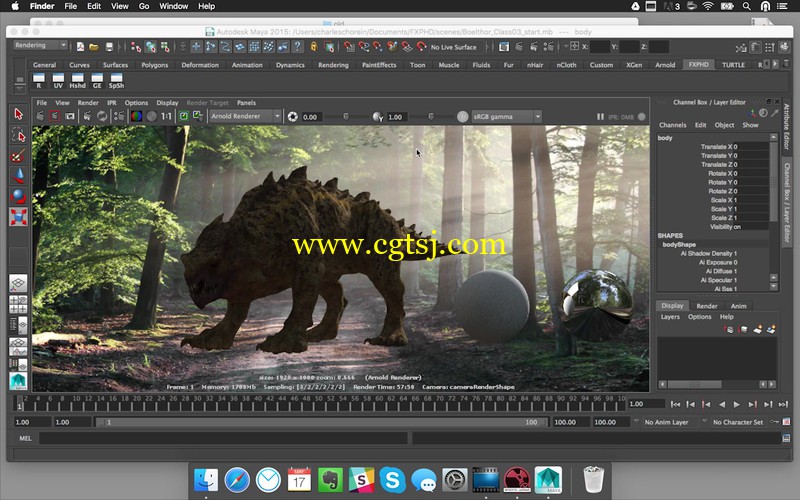Open Layers menu in Layer Editor
Image resolution: width=800 pixels, height=500 pixels.
coord(670,317)
